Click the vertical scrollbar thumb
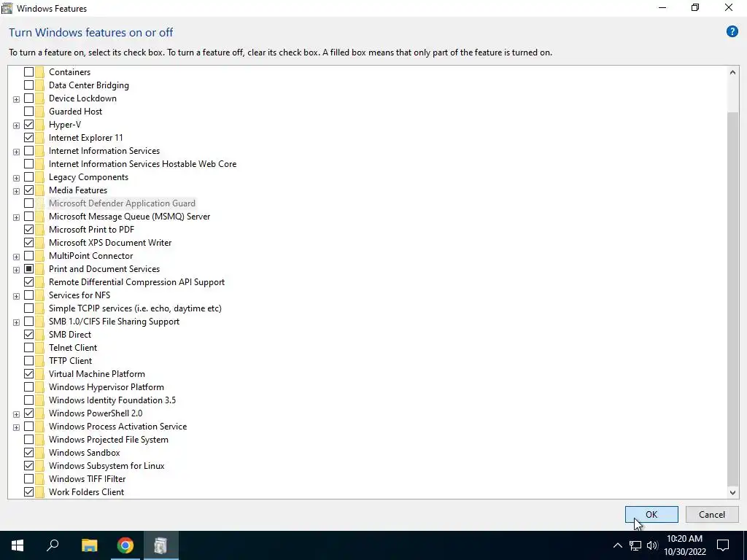This screenshot has height=560, width=747. tap(732, 298)
